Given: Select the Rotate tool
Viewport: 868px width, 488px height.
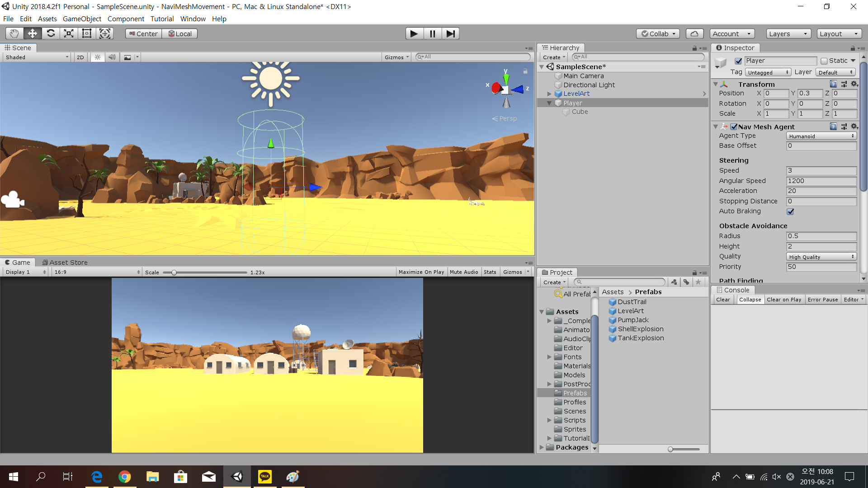Looking at the screenshot, I should click(51, 33).
